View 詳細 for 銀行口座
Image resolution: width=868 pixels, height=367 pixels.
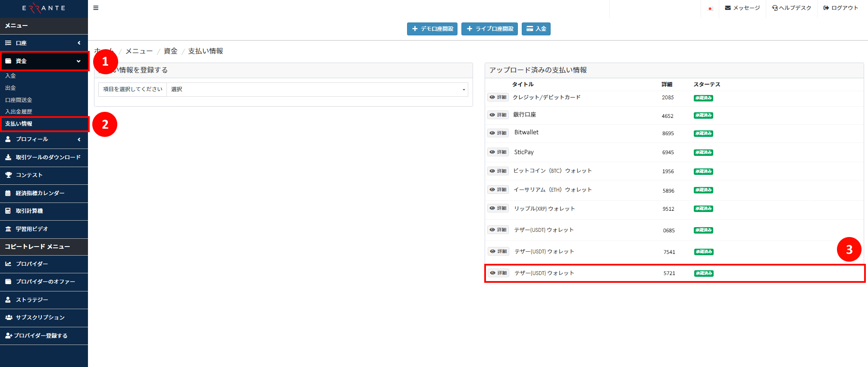(498, 115)
